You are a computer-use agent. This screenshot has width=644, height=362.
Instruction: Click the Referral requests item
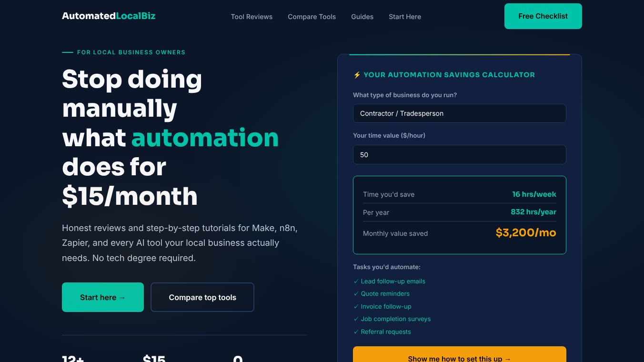click(386, 332)
